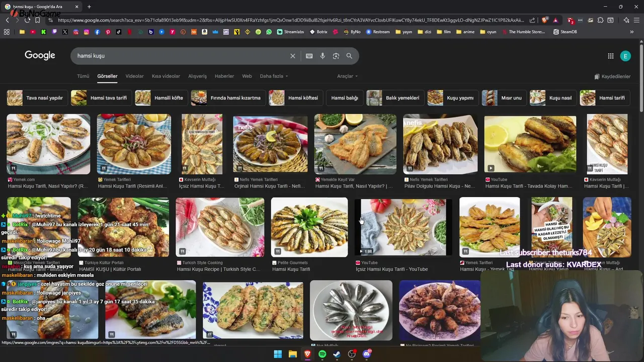
Task: Click the Google logo
Action: [40, 55]
